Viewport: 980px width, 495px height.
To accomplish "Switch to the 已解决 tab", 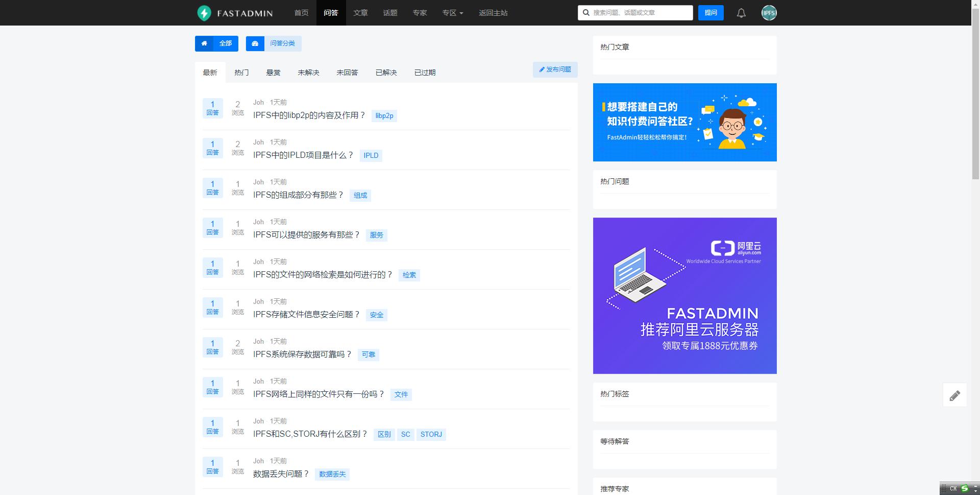I will [386, 73].
